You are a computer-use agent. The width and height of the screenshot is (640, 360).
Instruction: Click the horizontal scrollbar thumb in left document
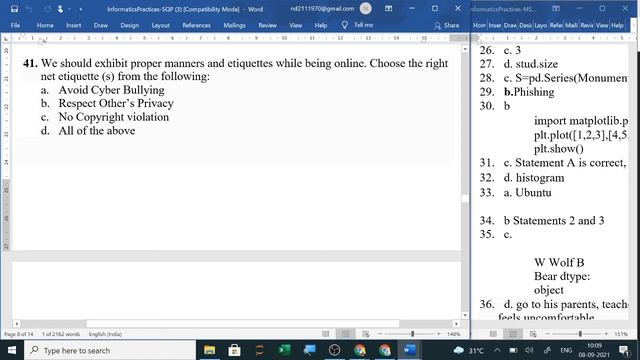click(x=242, y=324)
